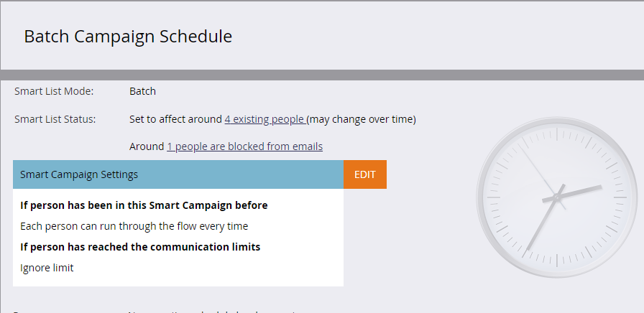
Task: Click the Batch Campaign Schedule title
Action: click(128, 36)
